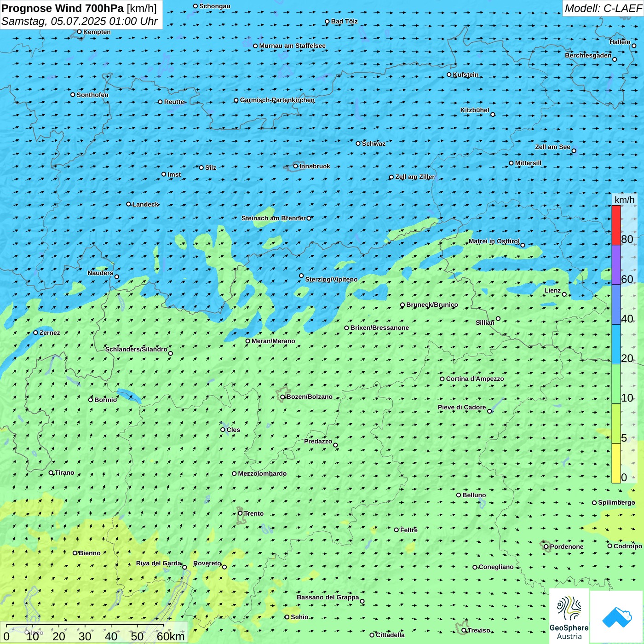644x644 pixels.
Task: Click the Treviso city label
Action: pyautogui.click(x=478, y=630)
